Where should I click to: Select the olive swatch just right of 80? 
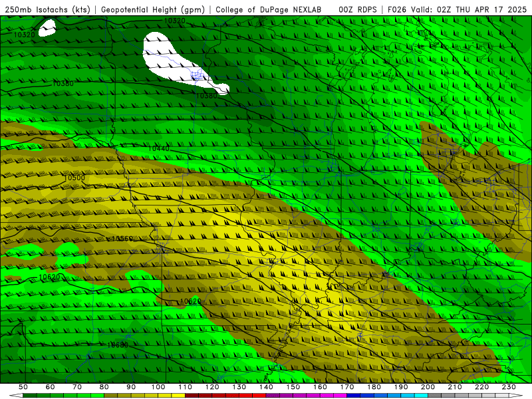(x=111, y=396)
